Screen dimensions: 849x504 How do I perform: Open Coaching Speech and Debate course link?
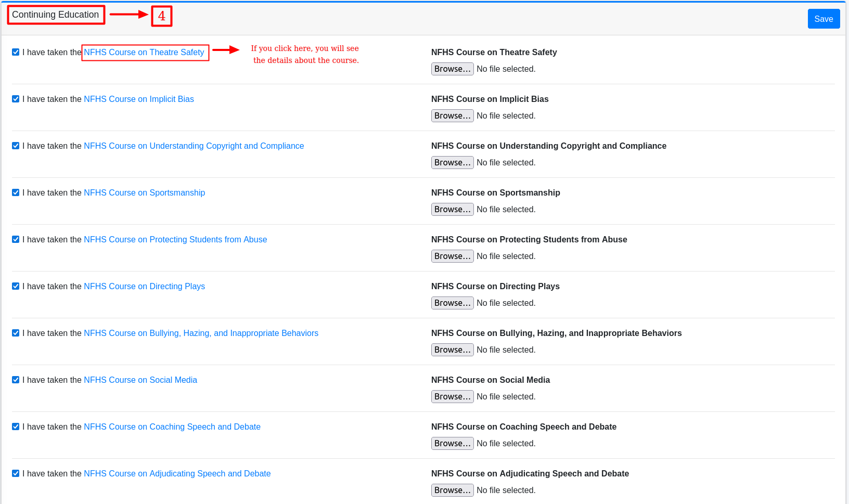pos(172,427)
